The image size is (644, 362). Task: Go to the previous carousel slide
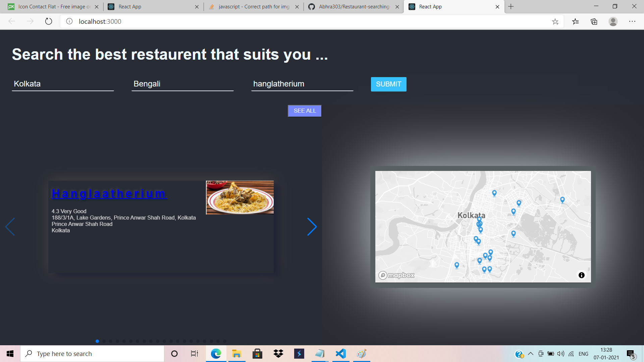10,227
